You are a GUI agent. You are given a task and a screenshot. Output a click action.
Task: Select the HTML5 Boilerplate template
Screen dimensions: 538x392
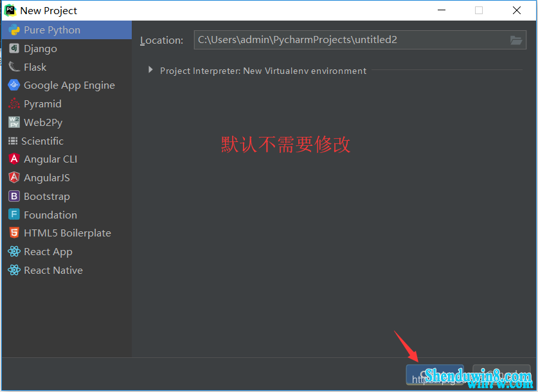(x=67, y=233)
